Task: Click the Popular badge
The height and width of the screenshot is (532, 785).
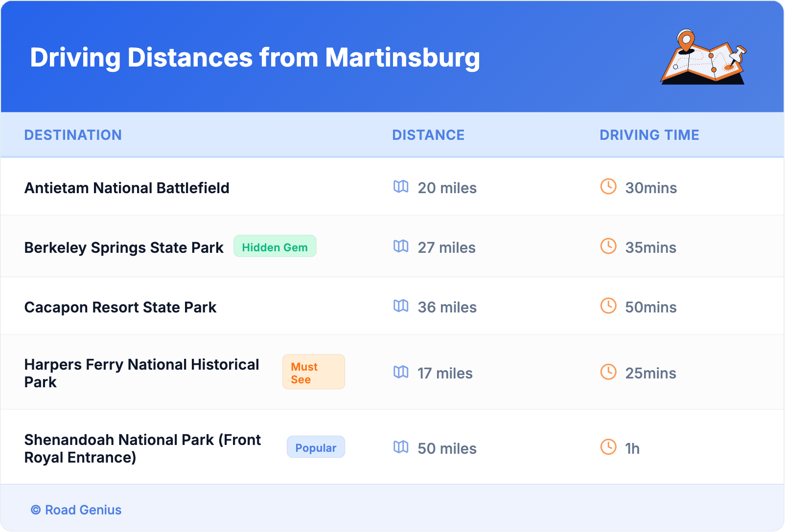Action: (316, 447)
